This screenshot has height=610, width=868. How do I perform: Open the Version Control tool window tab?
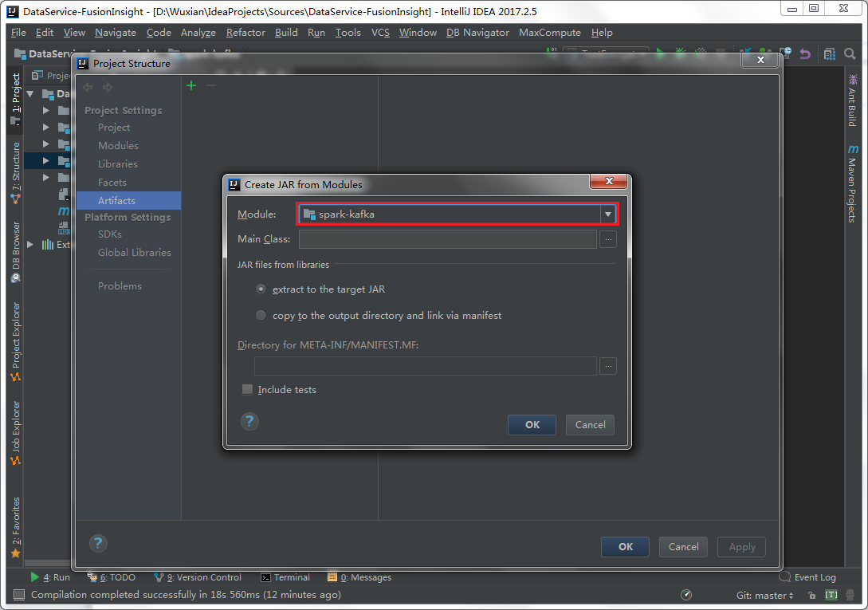pyautogui.click(x=198, y=577)
